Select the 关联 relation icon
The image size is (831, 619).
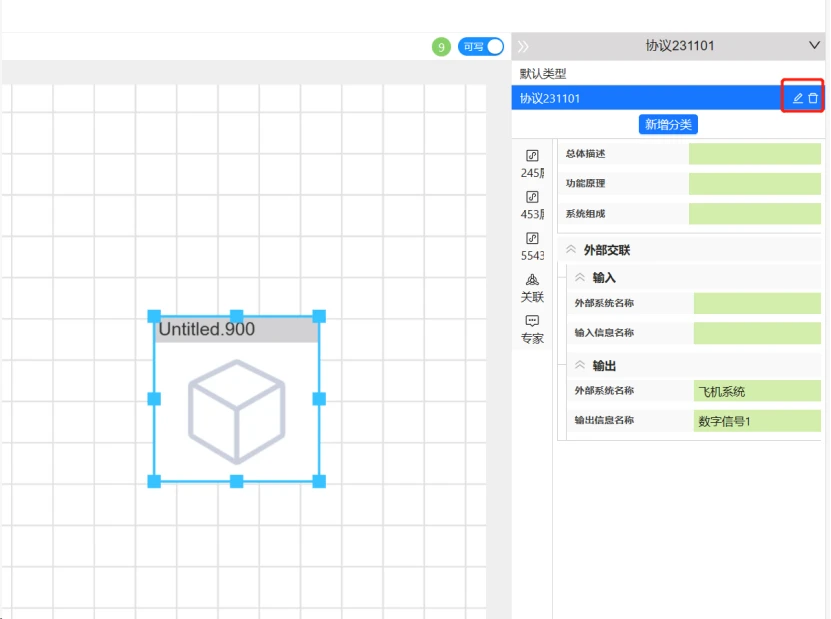[x=532, y=279]
